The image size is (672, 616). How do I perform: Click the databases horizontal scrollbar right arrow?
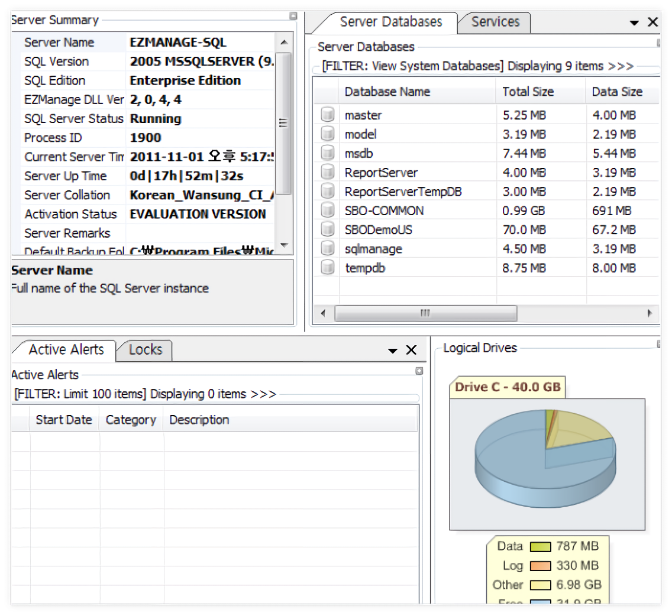tap(651, 313)
